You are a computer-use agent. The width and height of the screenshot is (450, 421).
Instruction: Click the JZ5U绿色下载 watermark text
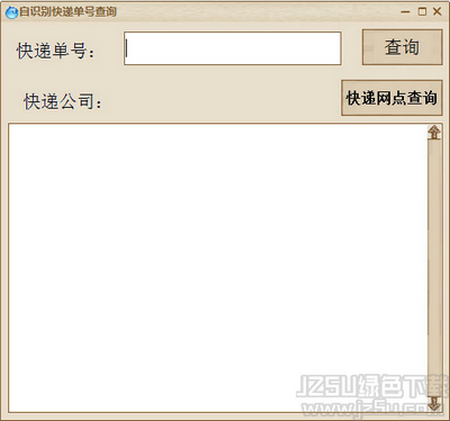[372, 386]
